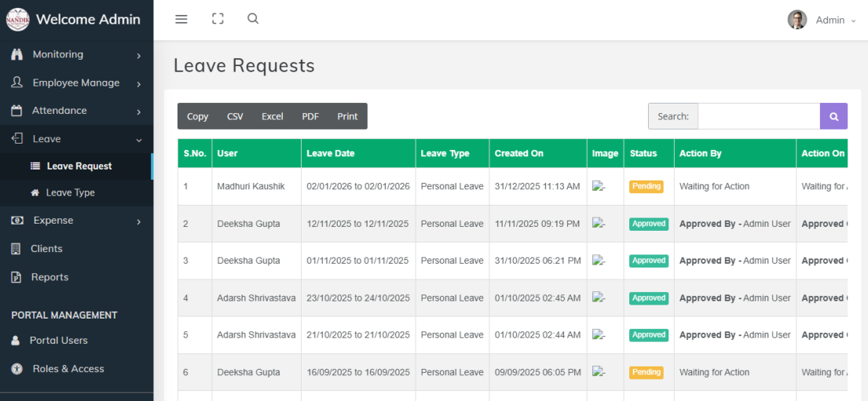Image resolution: width=868 pixels, height=401 pixels.
Task: Open the Reports menu item
Action: (76, 277)
